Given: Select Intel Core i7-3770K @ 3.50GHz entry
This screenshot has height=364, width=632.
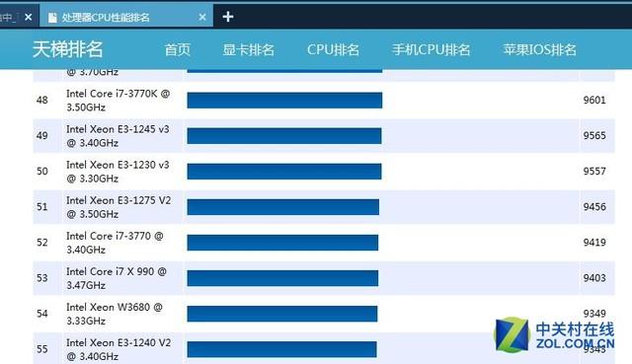Looking at the screenshot, I should (x=118, y=101).
